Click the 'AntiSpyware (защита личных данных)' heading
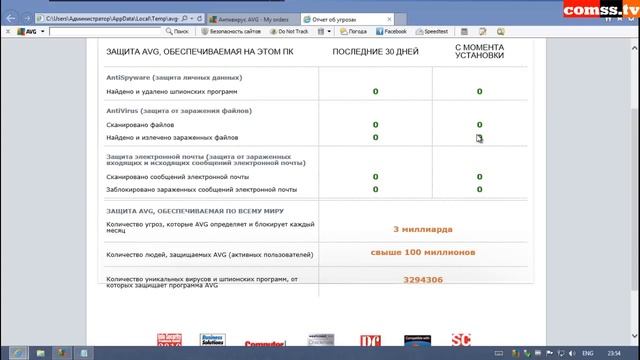 click(x=174, y=78)
